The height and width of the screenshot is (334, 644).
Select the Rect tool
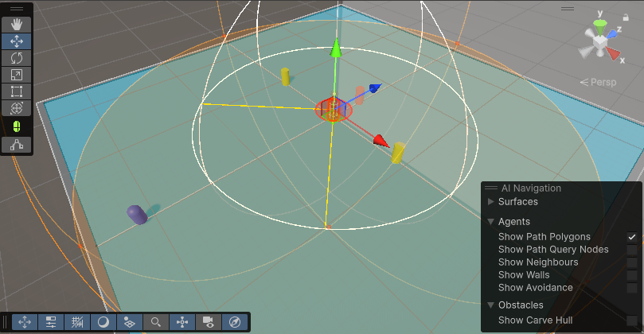(x=17, y=91)
